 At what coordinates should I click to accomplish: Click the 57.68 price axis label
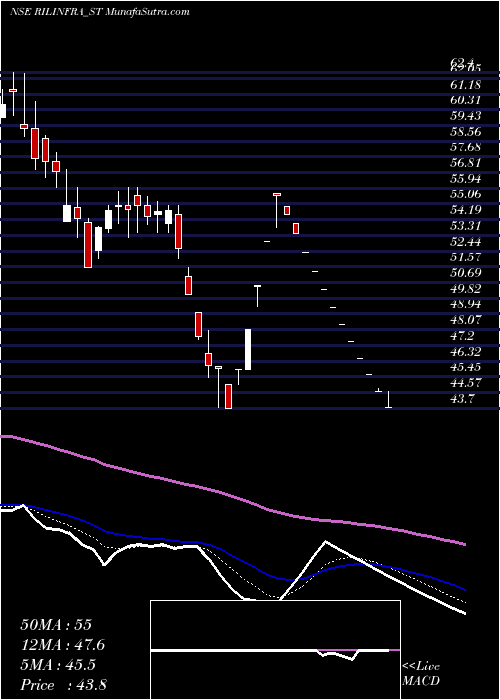[466, 147]
